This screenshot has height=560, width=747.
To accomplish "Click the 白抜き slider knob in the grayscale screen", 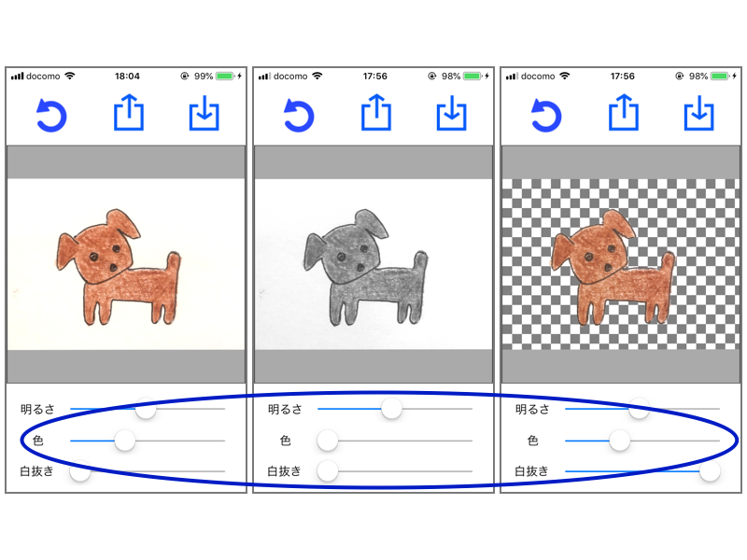I will coord(328,471).
